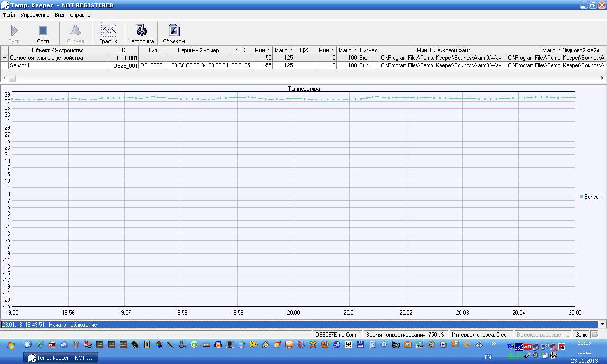The width and height of the screenshot is (607, 364).
Task: Collapse the Самостоятельные устройства group
Action: click(5, 58)
